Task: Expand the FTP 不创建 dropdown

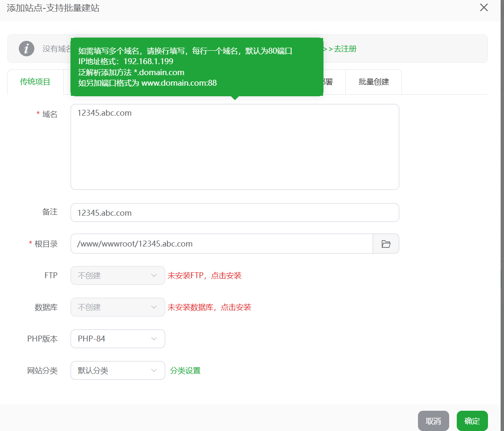Action: tap(118, 276)
